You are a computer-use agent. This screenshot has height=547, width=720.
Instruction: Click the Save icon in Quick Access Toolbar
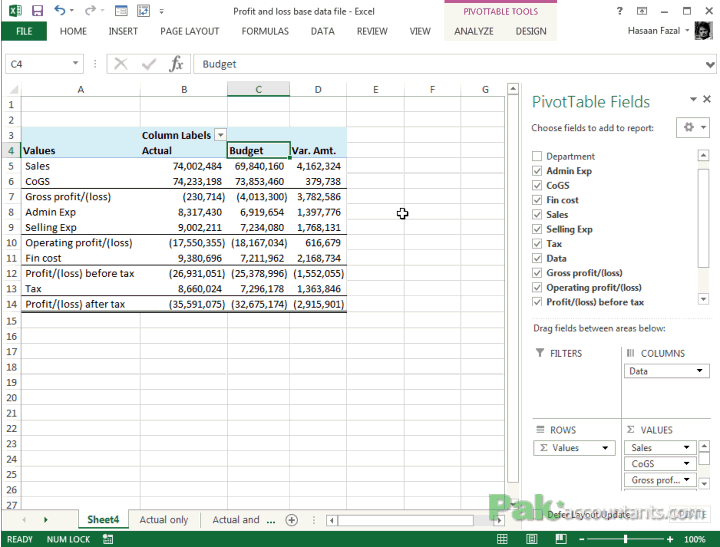point(37,11)
